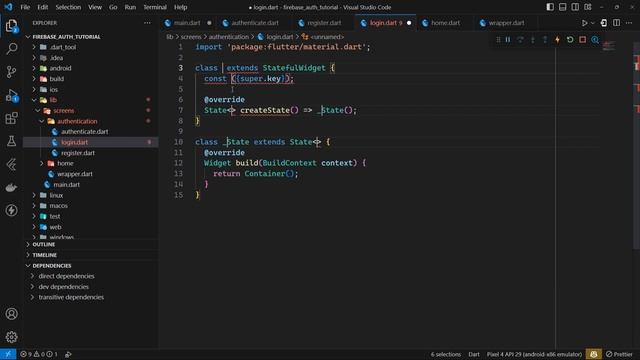Collapse the FIREBASE_AUTH_TUTORIAL root folder
Image resolution: width=640 pixels, height=360 pixels.
(66, 37)
